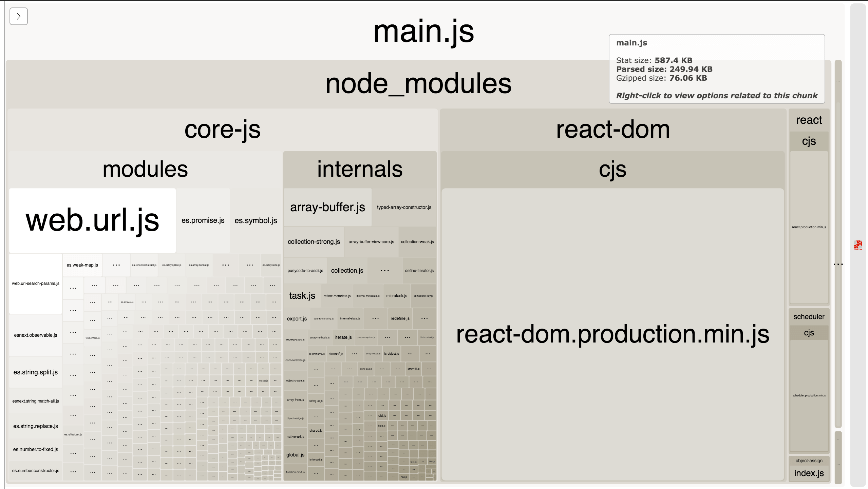Click the es.promise.js module tile

(203, 220)
